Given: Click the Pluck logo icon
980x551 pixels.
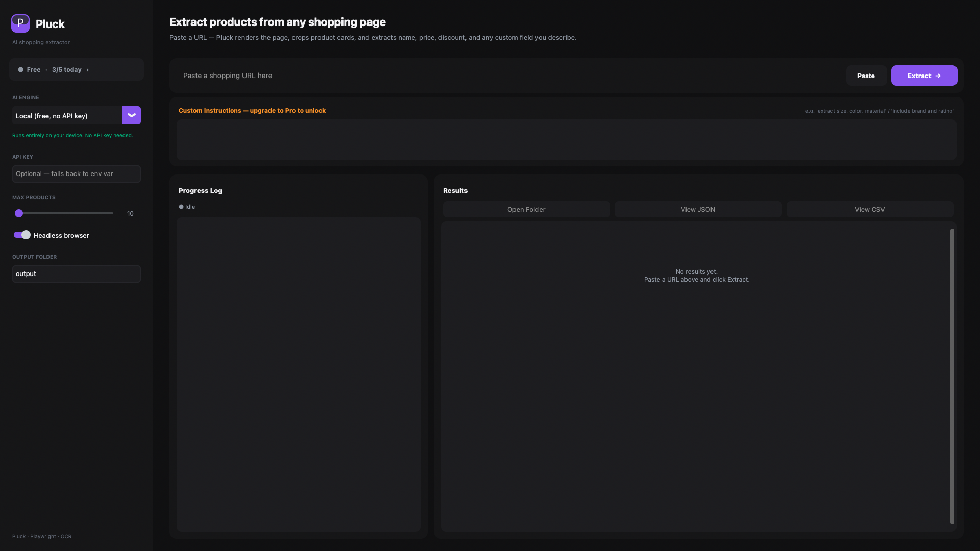Looking at the screenshot, I should [20, 23].
